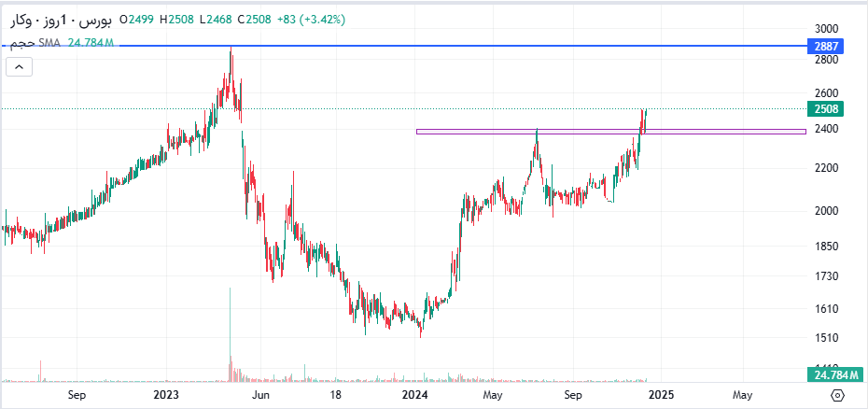Click the current price label 2508

tap(825, 108)
